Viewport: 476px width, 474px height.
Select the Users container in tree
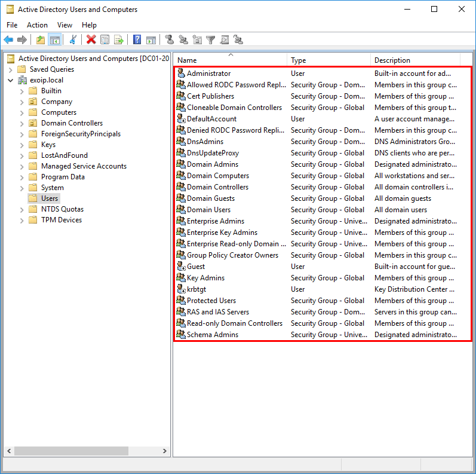[x=50, y=198]
